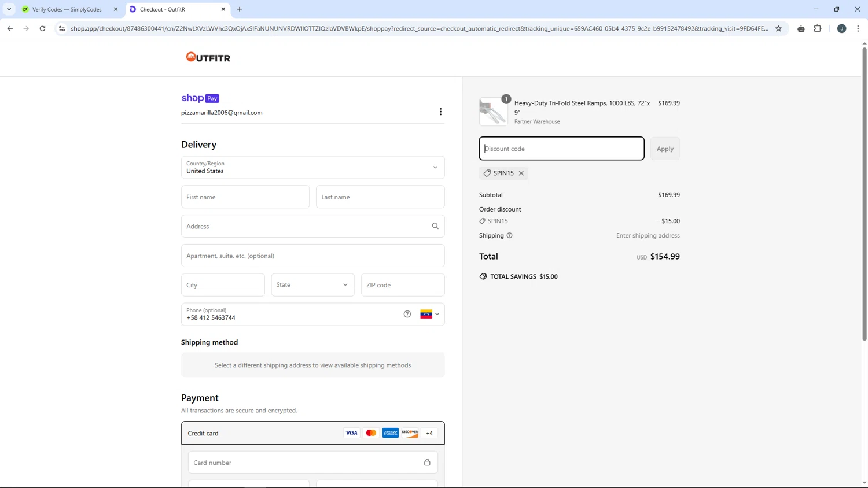The image size is (868, 488).
Task: Click the Enter shipping address text
Action: coord(648,235)
